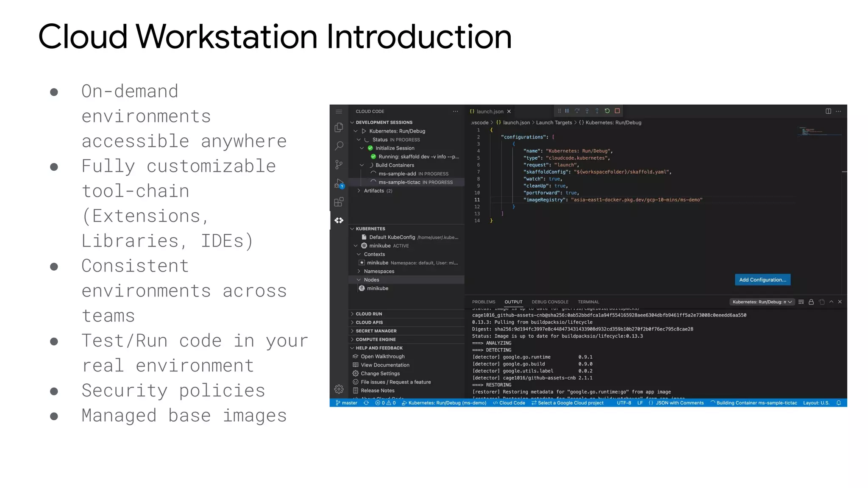Open Manage gear at activity bar bottom
This screenshot has width=868, height=488.
point(339,389)
